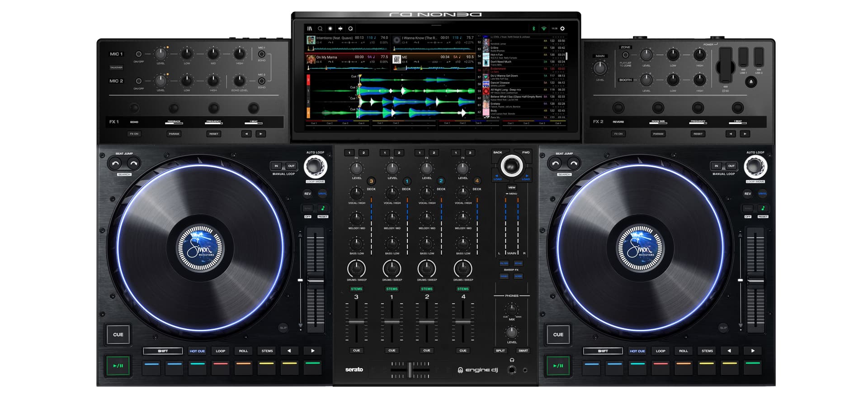Viewport: 868px width, 400px height.
Task: Hit the left deck beat jump back button
Action: [x=115, y=163]
